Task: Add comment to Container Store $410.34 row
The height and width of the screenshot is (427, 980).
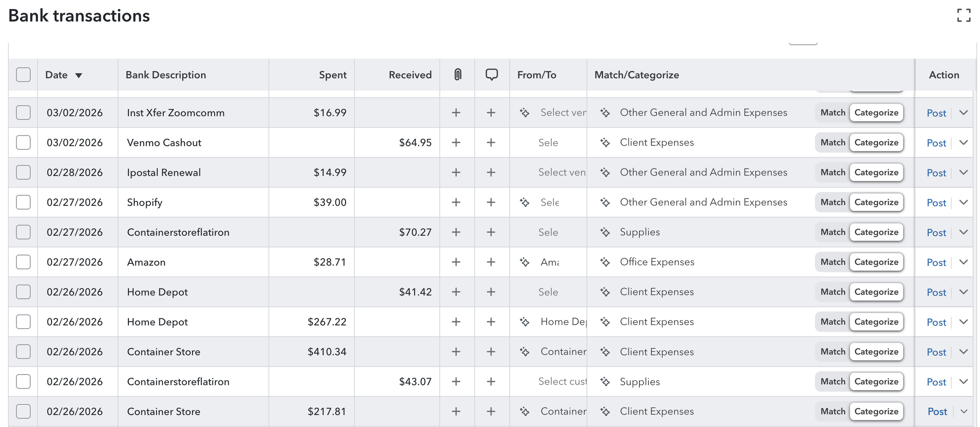Action: pos(491,352)
